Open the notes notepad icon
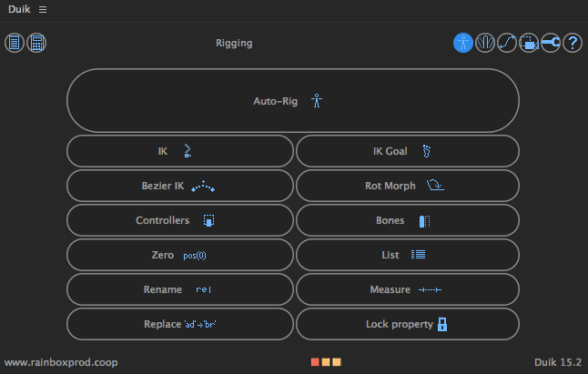This screenshot has height=374, width=588. tap(15, 43)
